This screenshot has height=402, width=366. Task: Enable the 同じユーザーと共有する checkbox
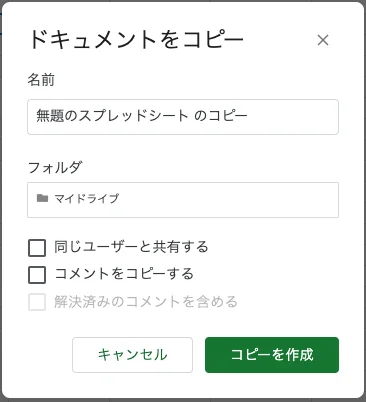coord(37,248)
